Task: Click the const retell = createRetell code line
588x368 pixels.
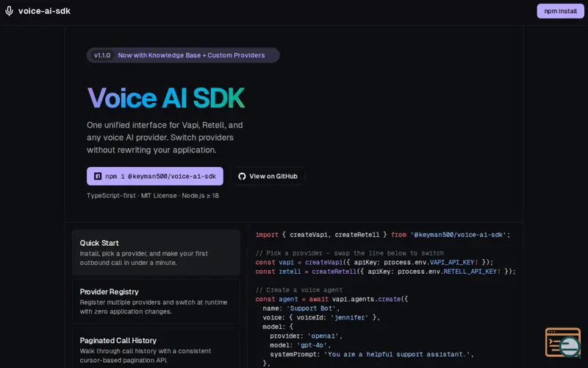Action: pyautogui.click(x=385, y=272)
